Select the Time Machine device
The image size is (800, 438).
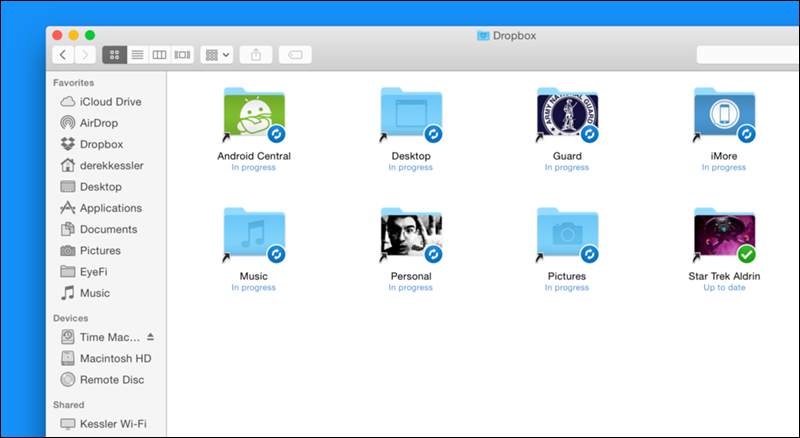pos(100,337)
